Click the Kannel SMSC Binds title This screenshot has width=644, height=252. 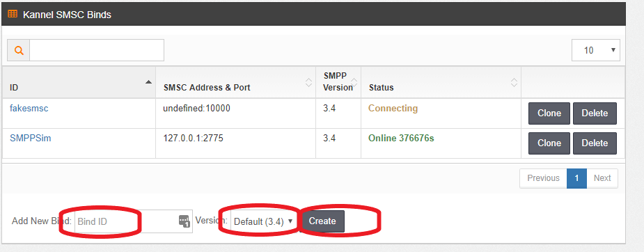67,15
